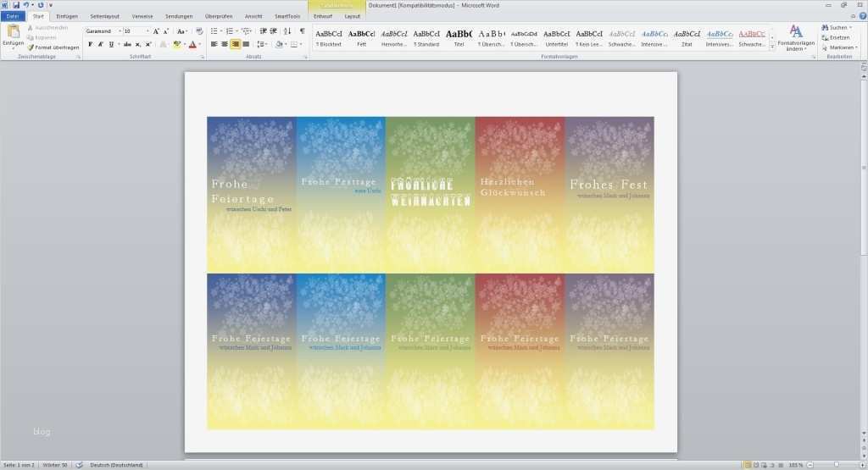The image size is (868, 470).
Task: Click the proofing check icon in status bar
Action: pos(79,465)
